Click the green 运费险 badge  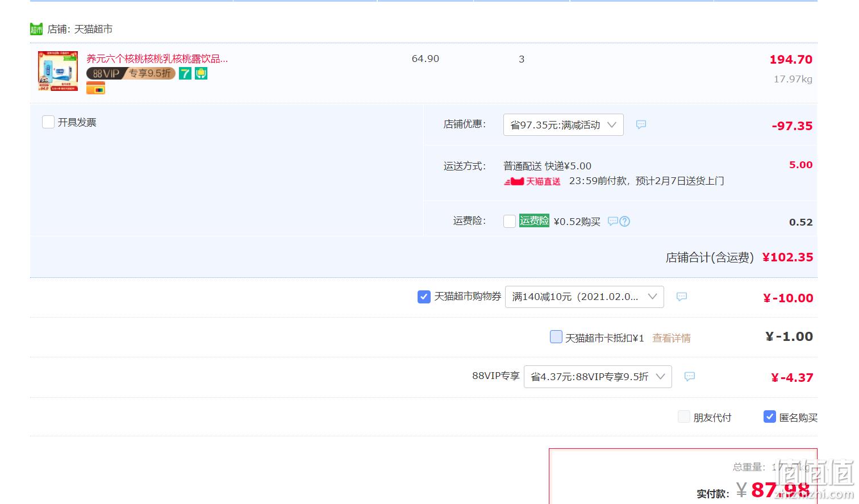click(x=534, y=220)
